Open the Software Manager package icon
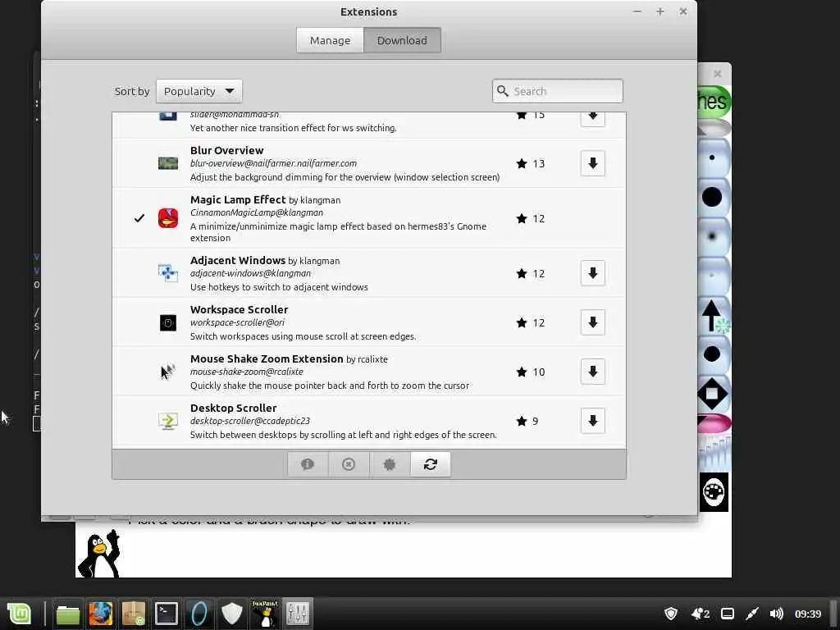The image size is (840, 630). tap(134, 614)
